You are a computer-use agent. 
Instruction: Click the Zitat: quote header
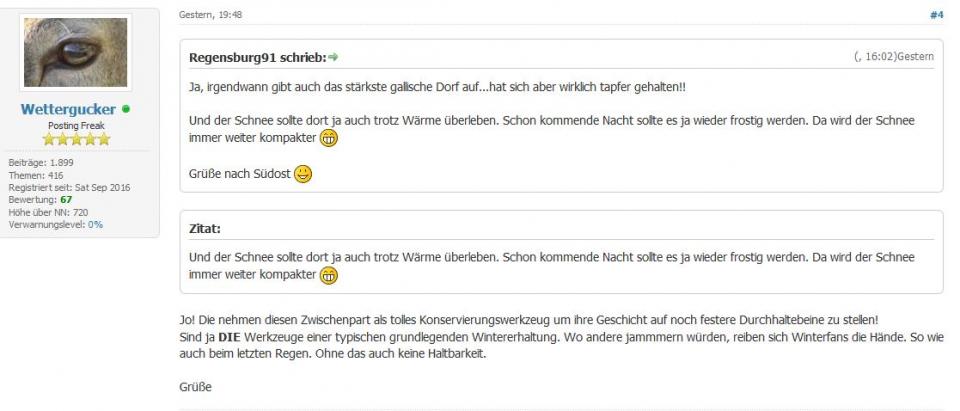[x=205, y=229]
